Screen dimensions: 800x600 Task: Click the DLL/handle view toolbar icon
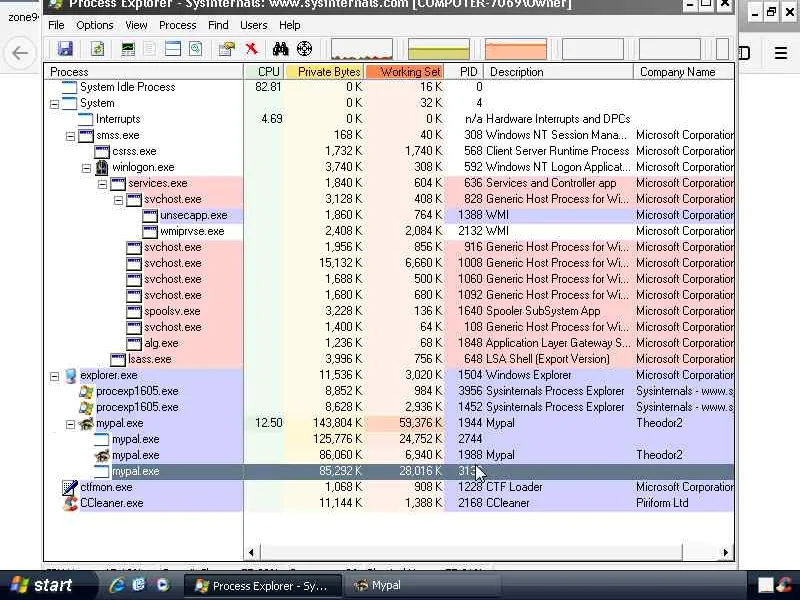[195, 49]
